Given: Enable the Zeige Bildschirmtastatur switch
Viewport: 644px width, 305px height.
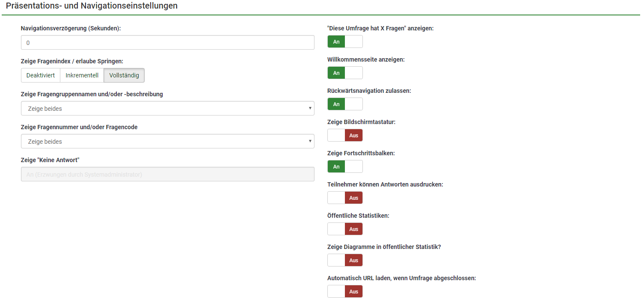Looking at the screenshot, I should tap(345, 135).
